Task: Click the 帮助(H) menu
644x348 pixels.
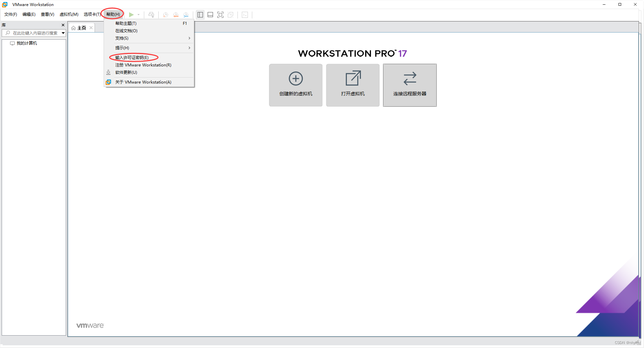Action: pos(113,14)
